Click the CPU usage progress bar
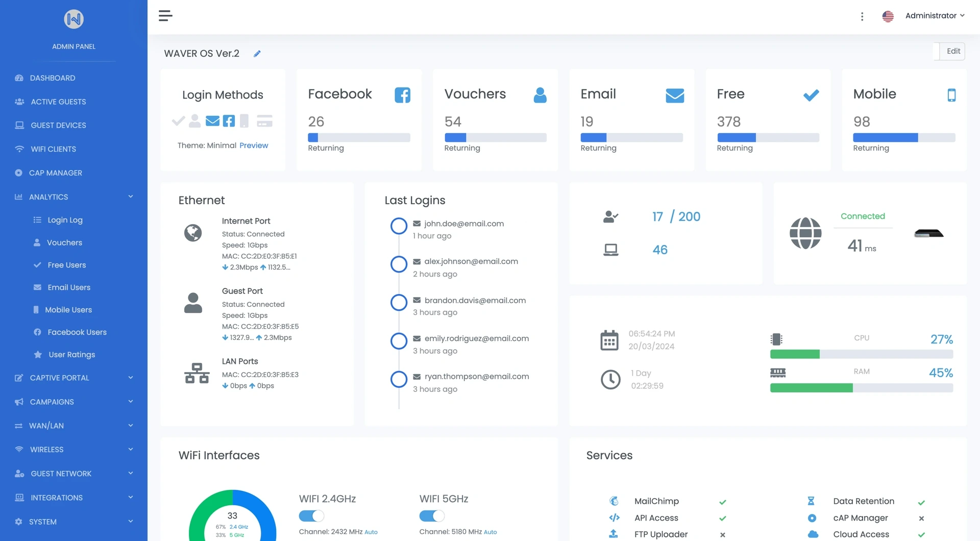This screenshot has width=980, height=541. (x=861, y=354)
